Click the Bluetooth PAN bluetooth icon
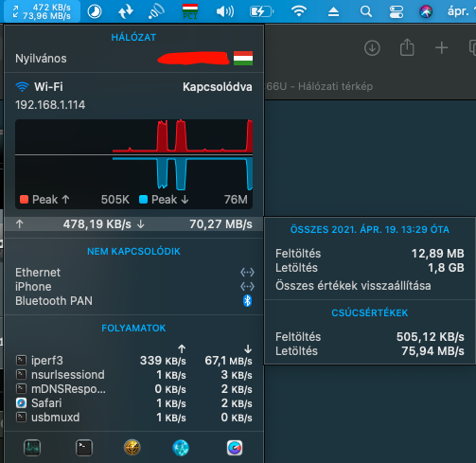This screenshot has height=463, width=476. point(247,301)
